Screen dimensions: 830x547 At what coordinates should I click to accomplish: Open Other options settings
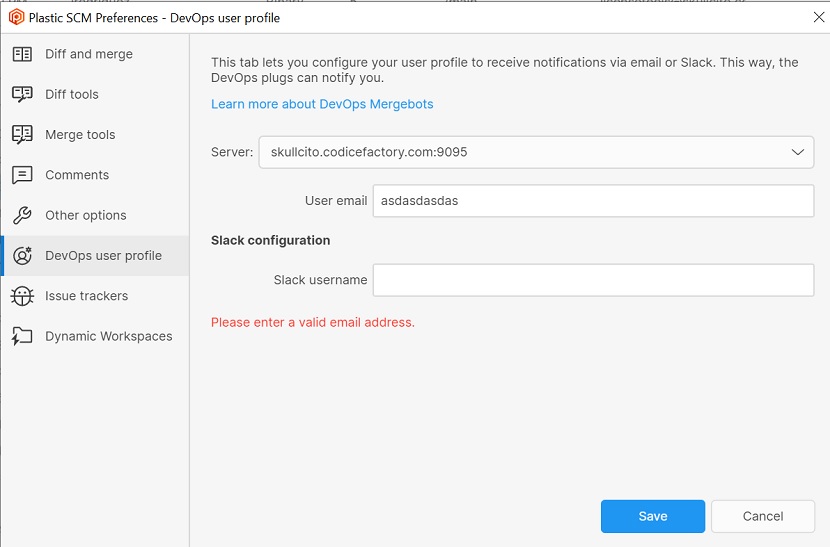(x=86, y=215)
